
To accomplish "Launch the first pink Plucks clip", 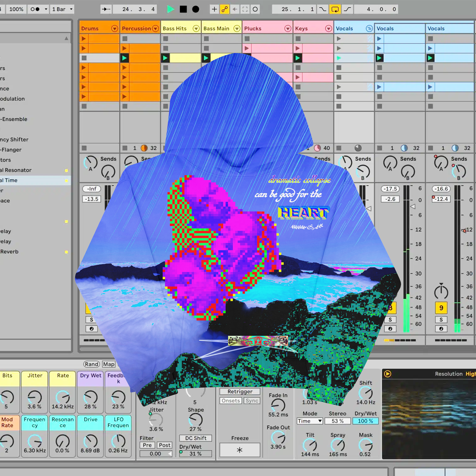I will 247,49.
